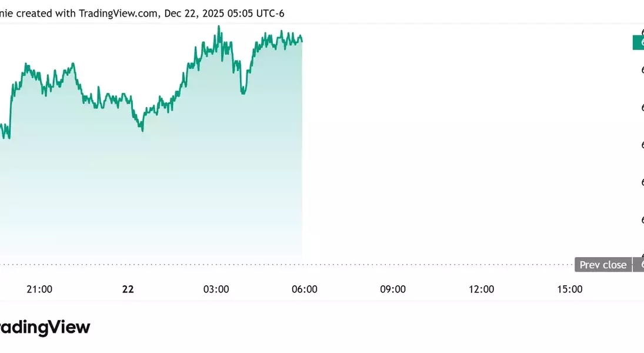
Task: Click the TradingView logo at the bottom
Action: (x=45, y=328)
